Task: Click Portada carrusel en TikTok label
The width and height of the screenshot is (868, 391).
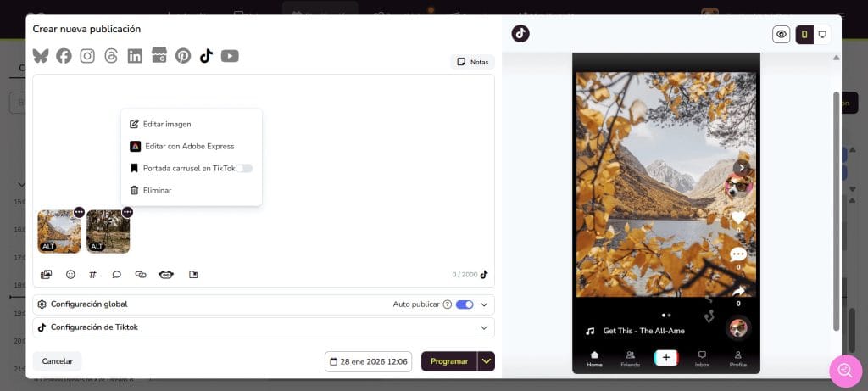Action: 189,169
